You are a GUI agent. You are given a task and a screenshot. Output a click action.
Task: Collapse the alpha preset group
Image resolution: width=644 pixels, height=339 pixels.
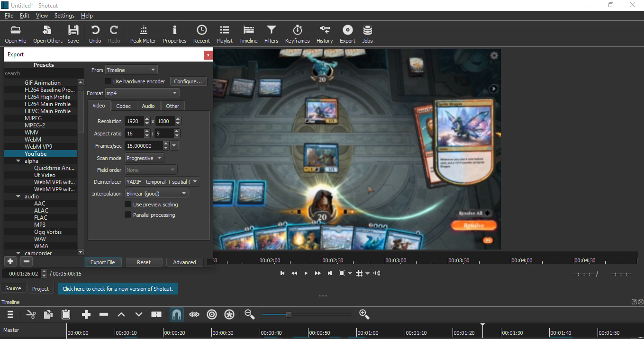coord(18,161)
